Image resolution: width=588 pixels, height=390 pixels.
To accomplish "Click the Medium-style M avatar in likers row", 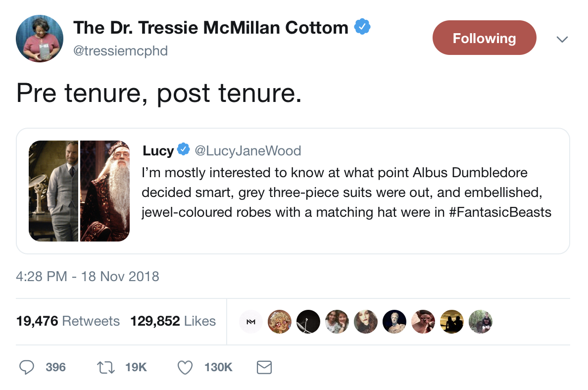I will 251,322.
